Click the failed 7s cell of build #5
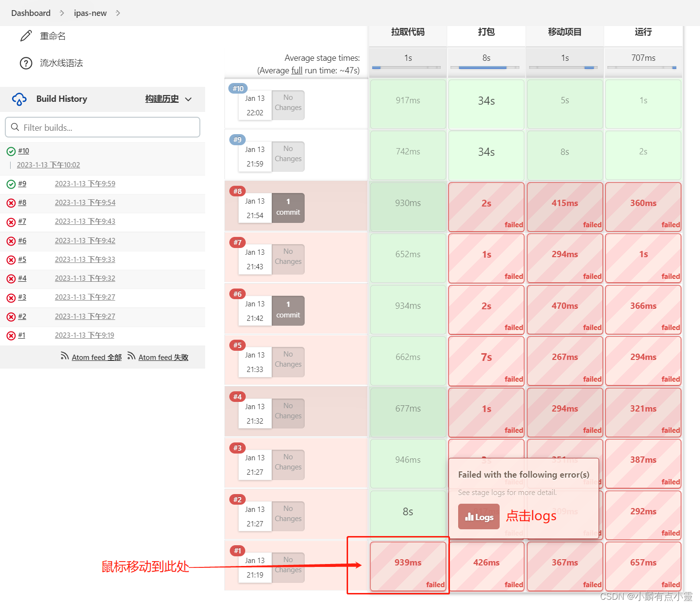The width and height of the screenshot is (700, 606). [x=486, y=361]
